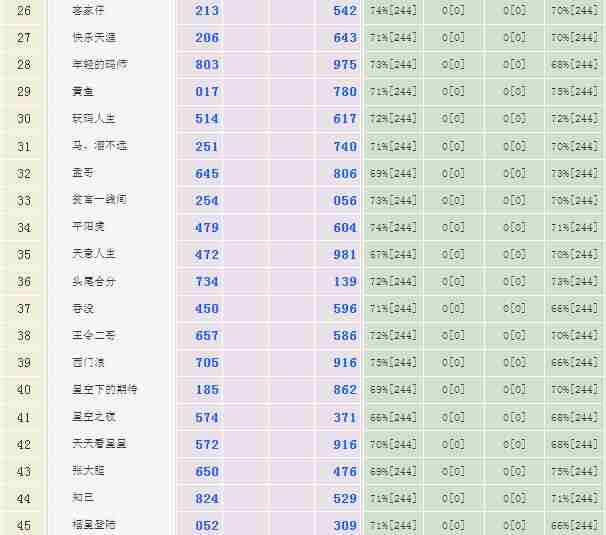Screen dimensions: 606x535
Task: Select the 479 number in row 34
Action: (207, 227)
